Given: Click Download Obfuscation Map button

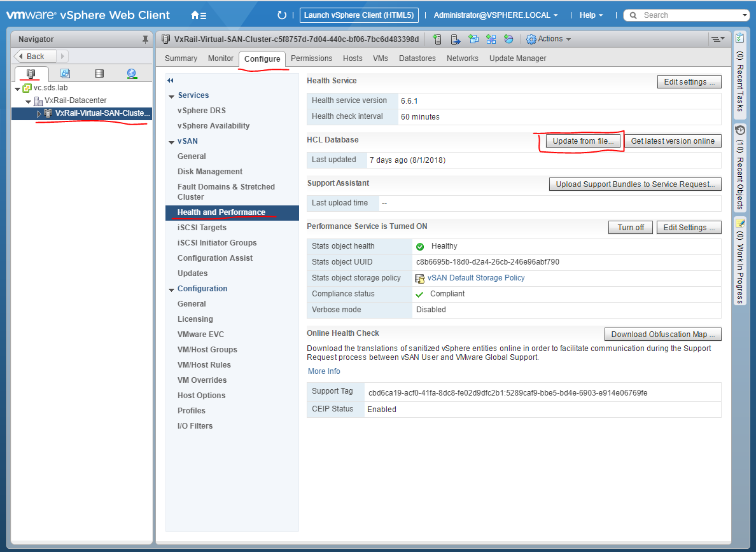Looking at the screenshot, I should (x=663, y=335).
